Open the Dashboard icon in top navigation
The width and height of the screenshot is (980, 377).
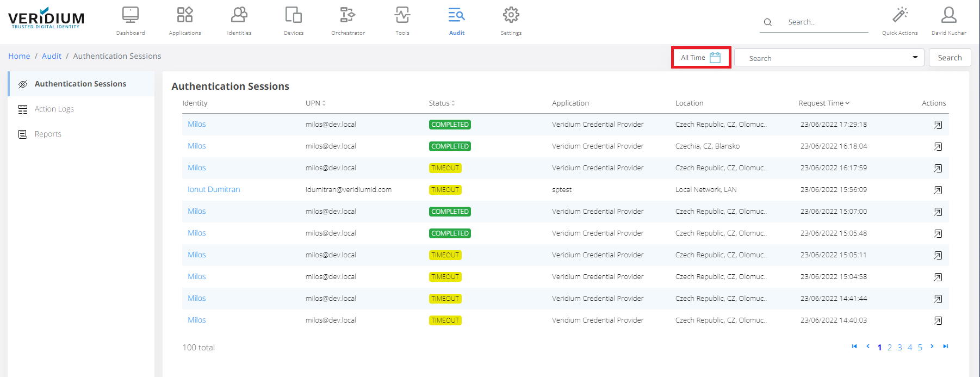point(131,15)
